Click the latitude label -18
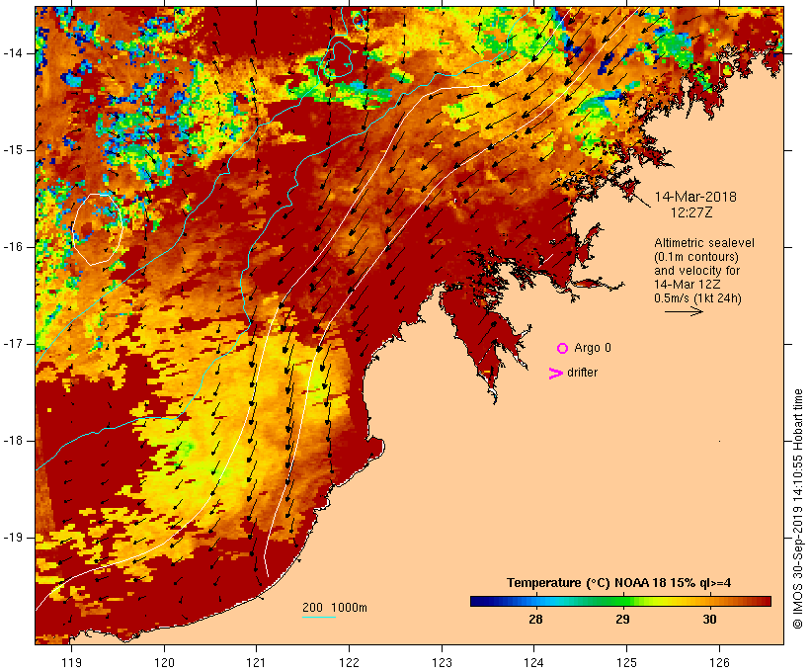 [x=13, y=441]
